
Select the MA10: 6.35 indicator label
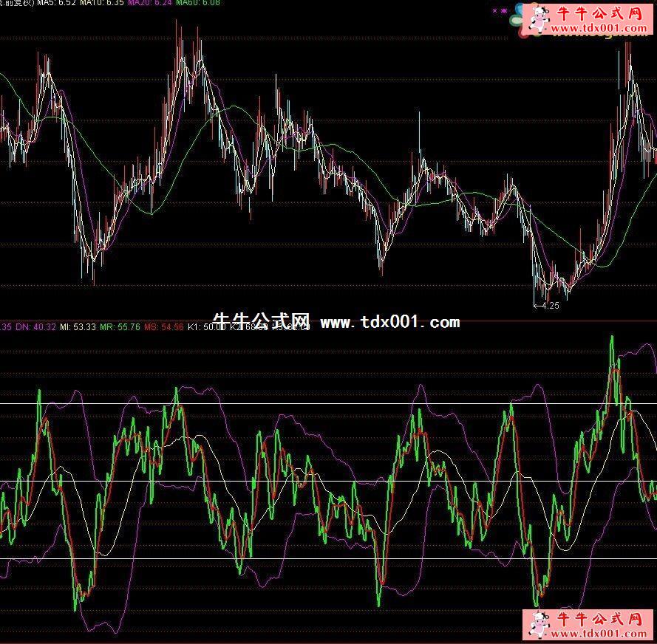(x=101, y=4)
